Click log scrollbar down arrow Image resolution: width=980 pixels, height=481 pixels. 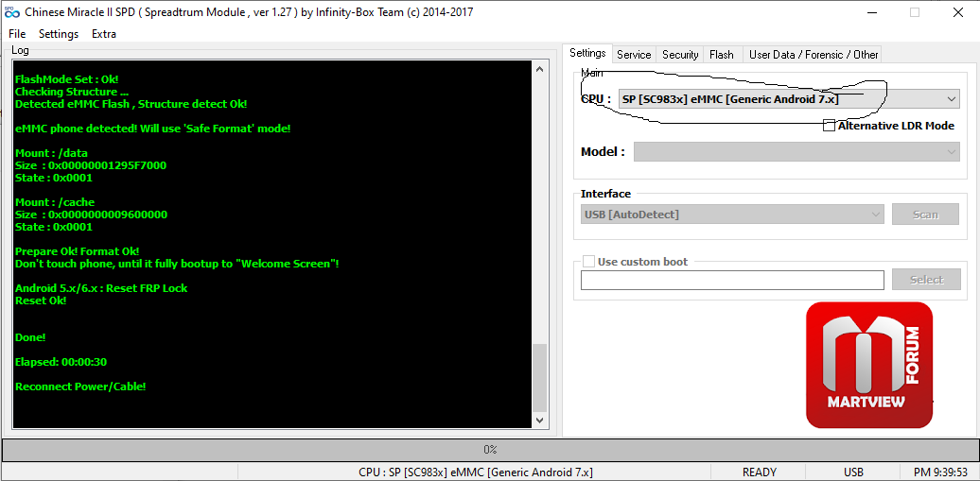pyautogui.click(x=540, y=421)
